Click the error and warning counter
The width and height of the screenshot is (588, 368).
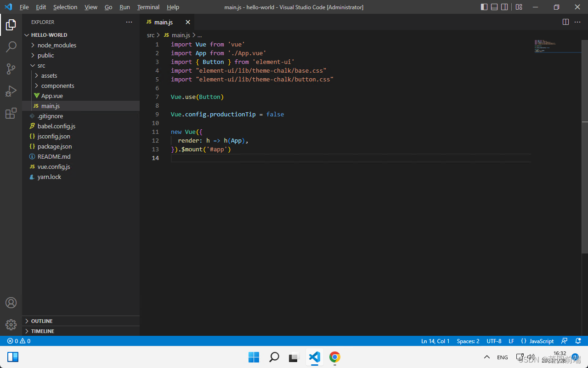(x=18, y=341)
